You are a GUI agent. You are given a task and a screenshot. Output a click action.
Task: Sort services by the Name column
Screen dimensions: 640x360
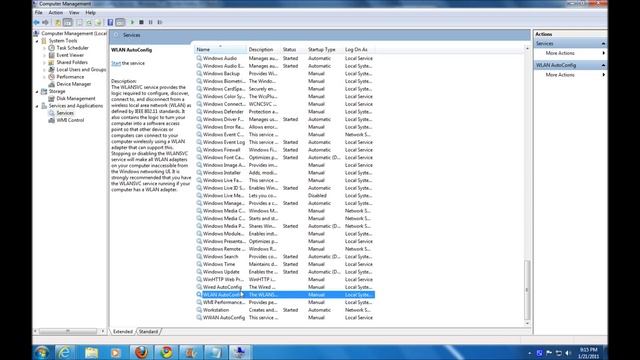point(220,49)
